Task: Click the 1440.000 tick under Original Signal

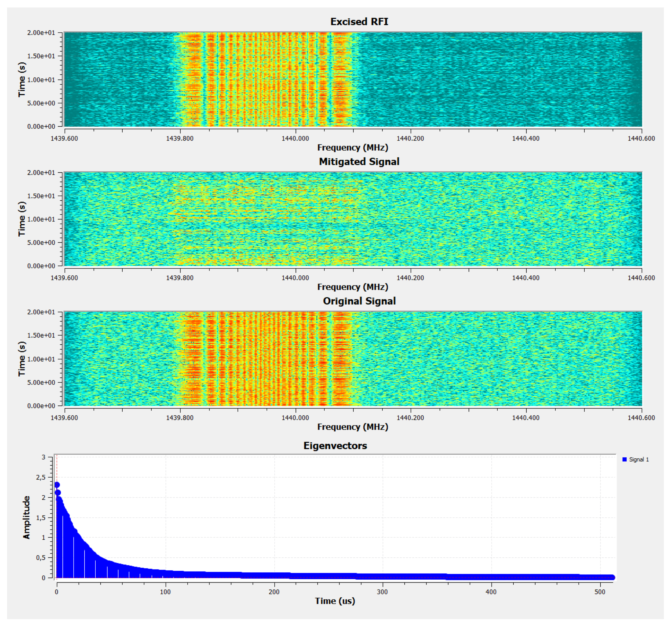Action: tap(295, 418)
